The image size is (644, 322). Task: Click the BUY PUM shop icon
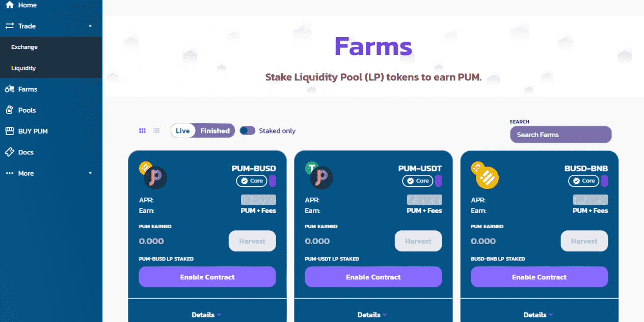(9, 131)
